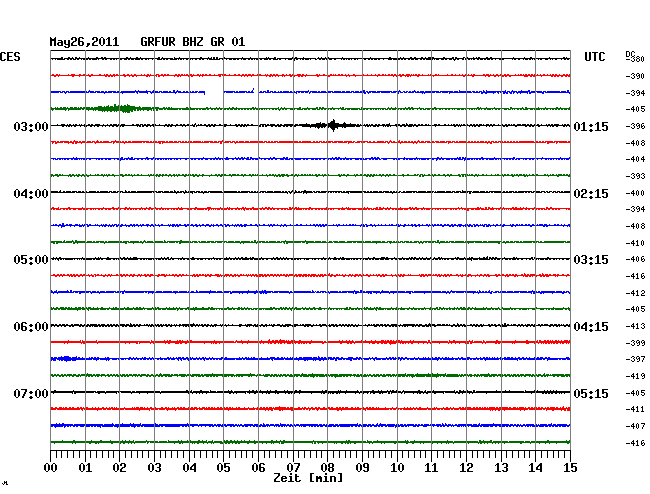Click the Zeit [min] axis title
This screenshot has height=494, width=650.
point(308,478)
